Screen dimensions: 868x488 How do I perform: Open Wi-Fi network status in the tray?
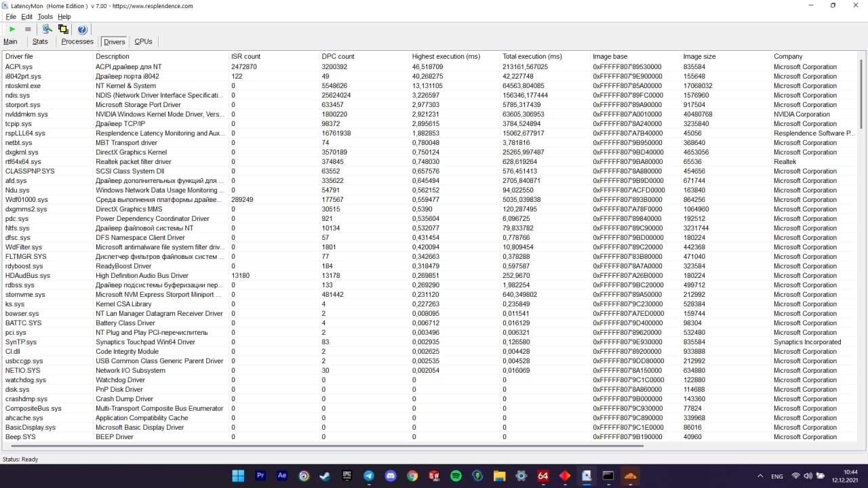pyautogui.click(x=795, y=476)
